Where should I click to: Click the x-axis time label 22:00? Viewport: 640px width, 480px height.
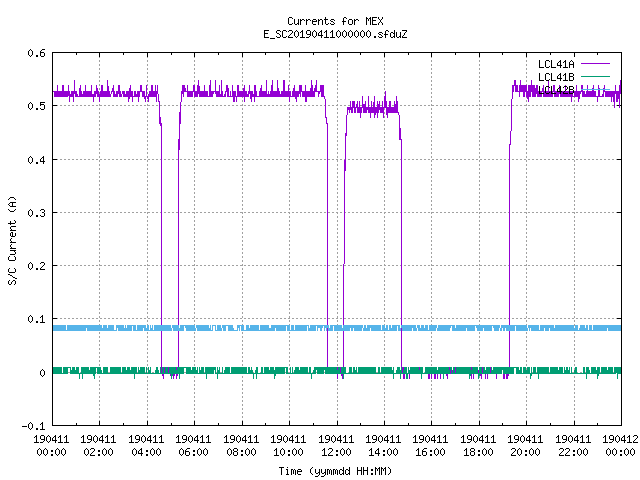click(573, 452)
